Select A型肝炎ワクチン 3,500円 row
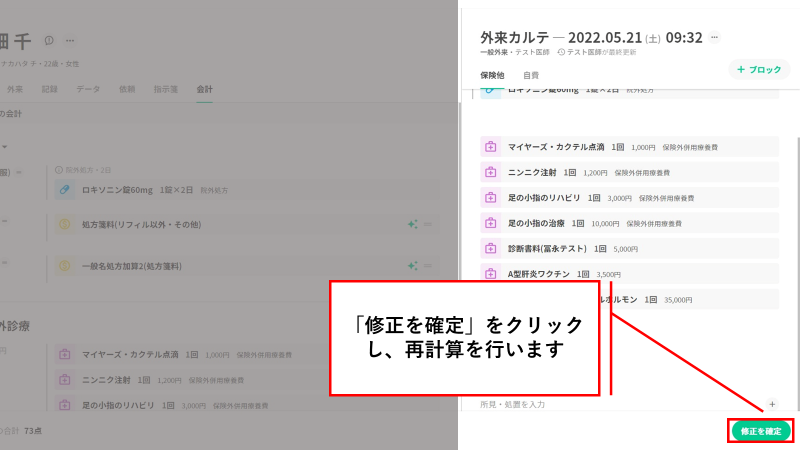Image resolution: width=800 pixels, height=450 pixels. coord(630,273)
